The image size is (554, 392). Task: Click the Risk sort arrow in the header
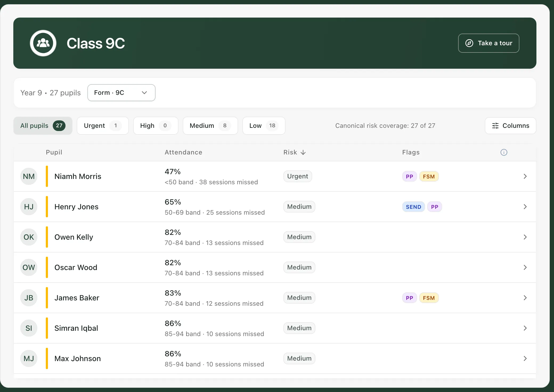coord(303,152)
